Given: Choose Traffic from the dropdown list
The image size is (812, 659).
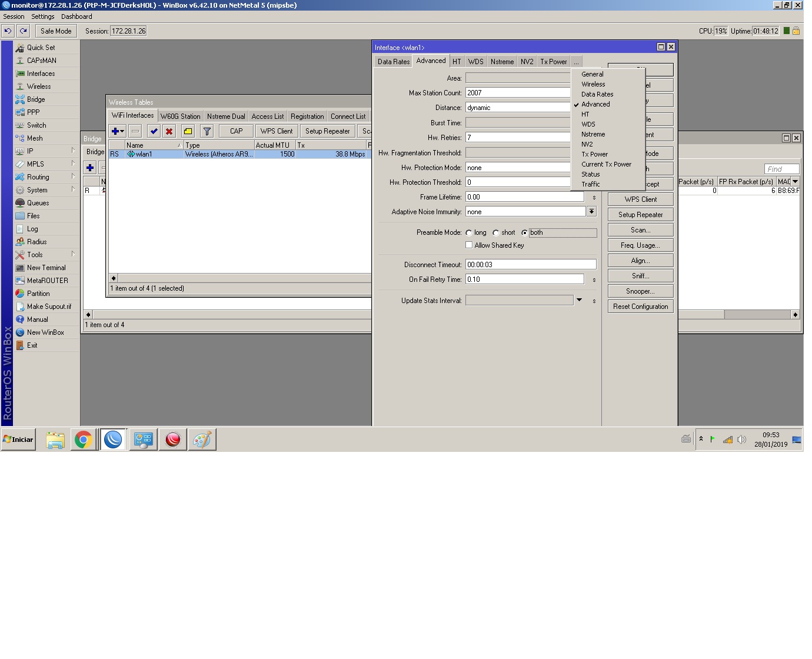Looking at the screenshot, I should [x=591, y=184].
